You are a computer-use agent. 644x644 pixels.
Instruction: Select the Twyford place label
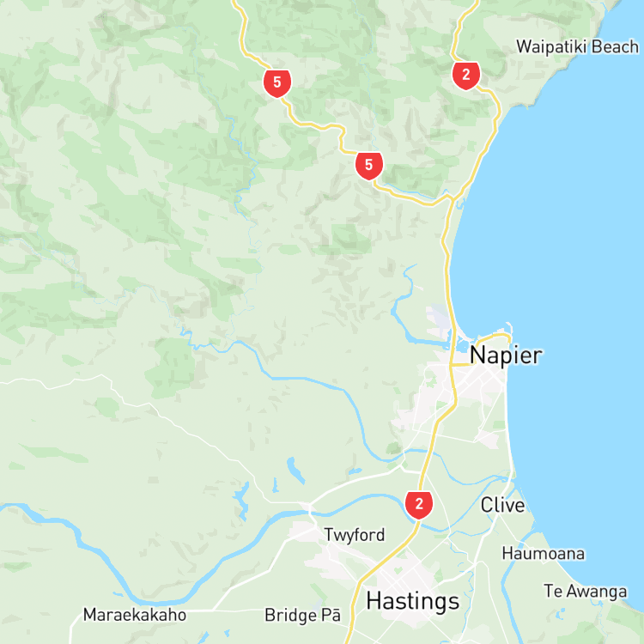pyautogui.click(x=355, y=535)
